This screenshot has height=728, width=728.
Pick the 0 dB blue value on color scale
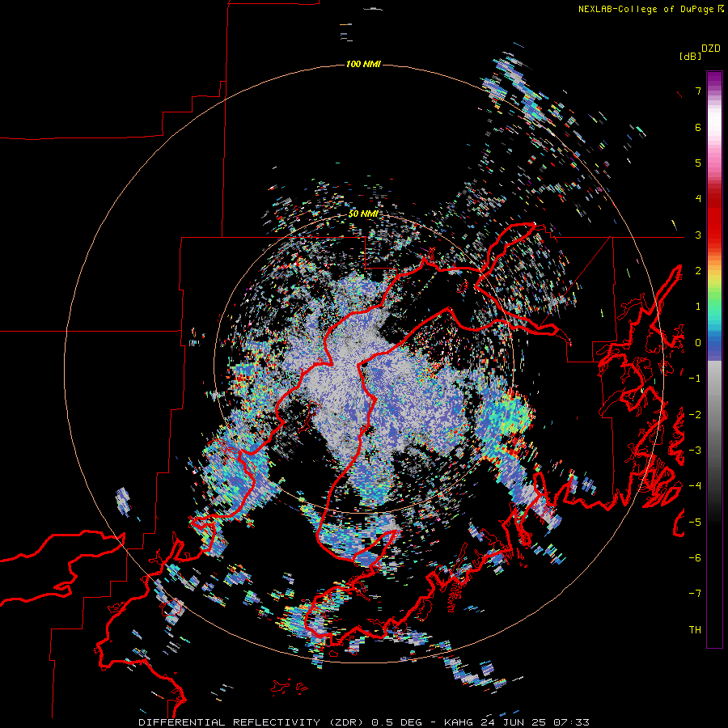coord(698,343)
